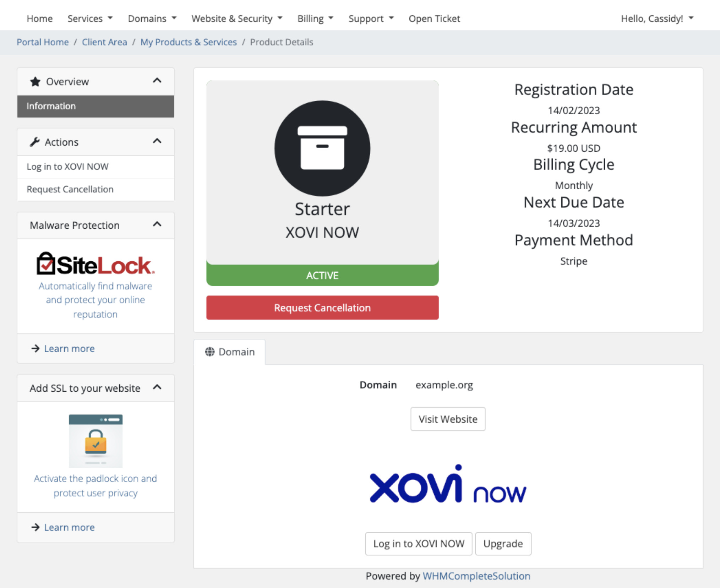The image size is (720, 588).
Task: Open the Client Area breadcrumb link
Action: (104, 42)
